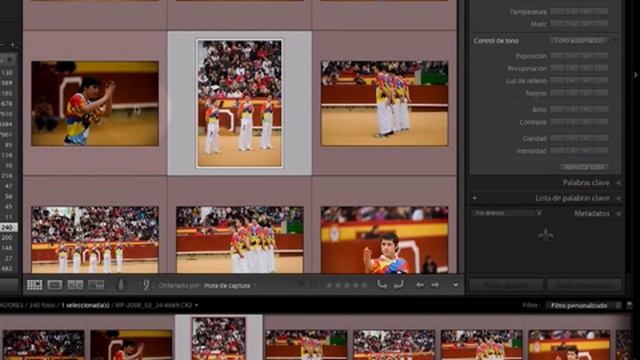Screen dimensions: 640x360
Task: Rotate photo right (clockwise) icon
Action: tap(399, 284)
